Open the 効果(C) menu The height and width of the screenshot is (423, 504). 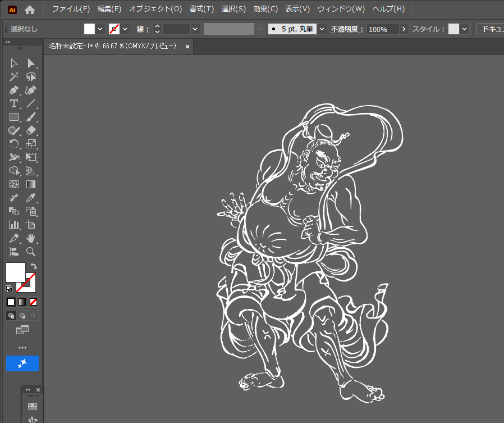(265, 9)
